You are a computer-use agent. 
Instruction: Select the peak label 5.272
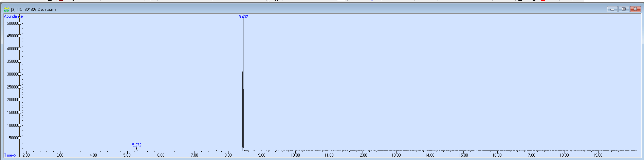137,145
